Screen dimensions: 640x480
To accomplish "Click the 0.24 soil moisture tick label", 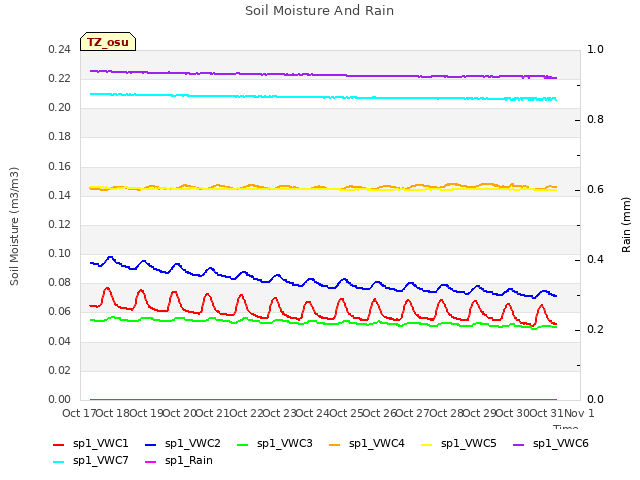I will [x=60, y=49].
